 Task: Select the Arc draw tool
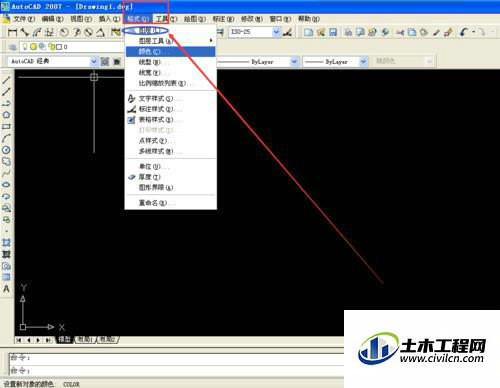tap(6, 138)
